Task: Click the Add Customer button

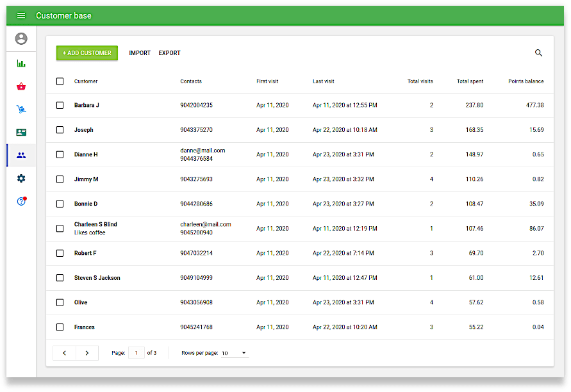Action: coord(87,53)
